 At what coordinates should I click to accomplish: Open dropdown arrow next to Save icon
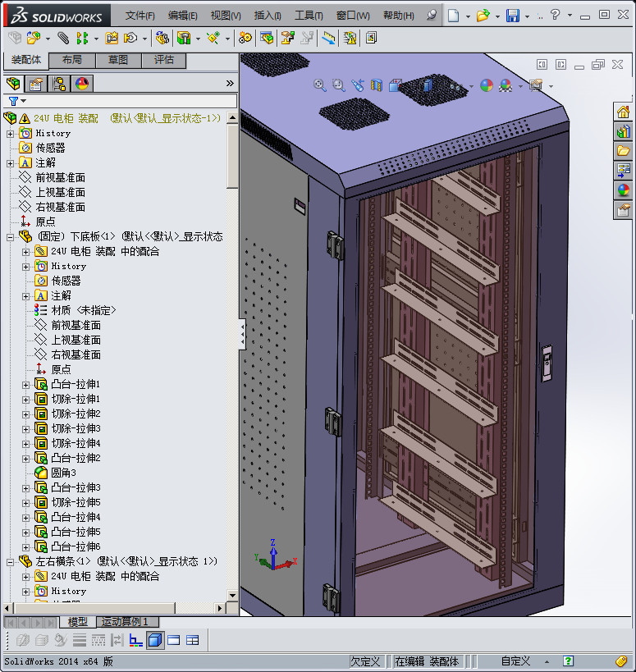[x=527, y=16]
